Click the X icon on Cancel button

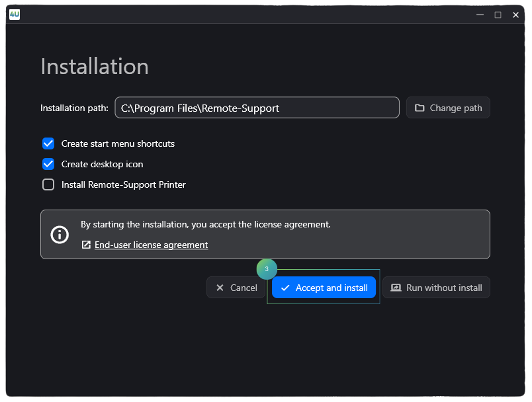pos(220,288)
